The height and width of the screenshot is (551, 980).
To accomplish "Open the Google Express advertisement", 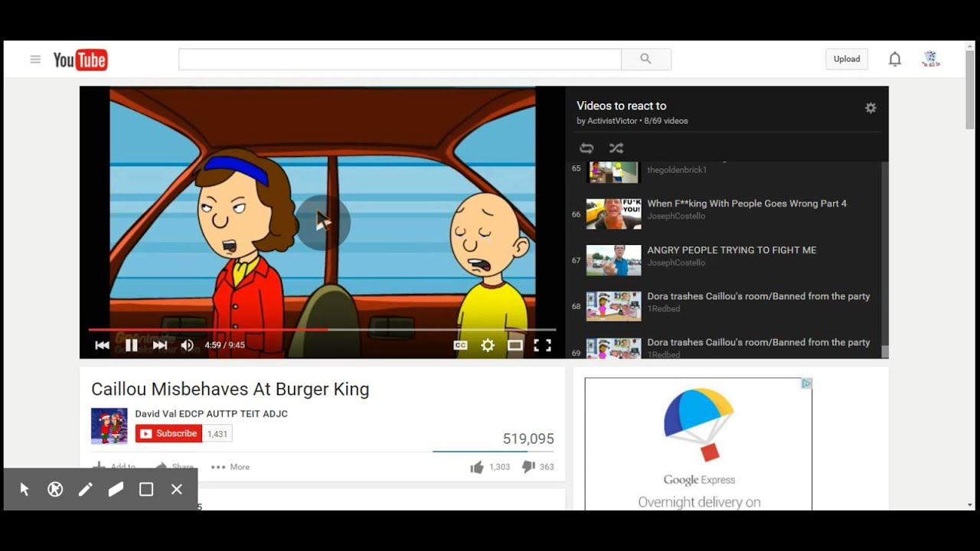I will 698,444.
